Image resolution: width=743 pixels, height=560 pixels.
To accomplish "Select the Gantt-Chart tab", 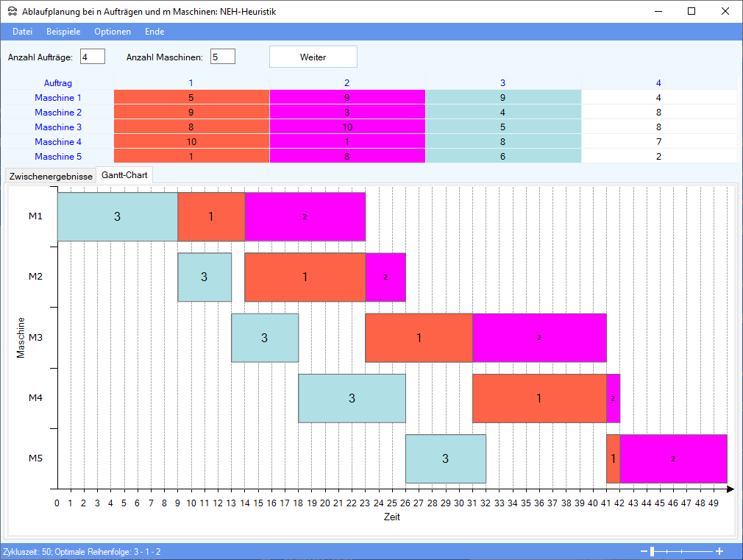I will pyautogui.click(x=124, y=175).
